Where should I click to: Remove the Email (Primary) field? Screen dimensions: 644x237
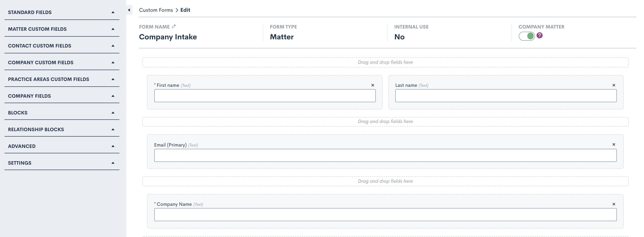pyautogui.click(x=613, y=145)
